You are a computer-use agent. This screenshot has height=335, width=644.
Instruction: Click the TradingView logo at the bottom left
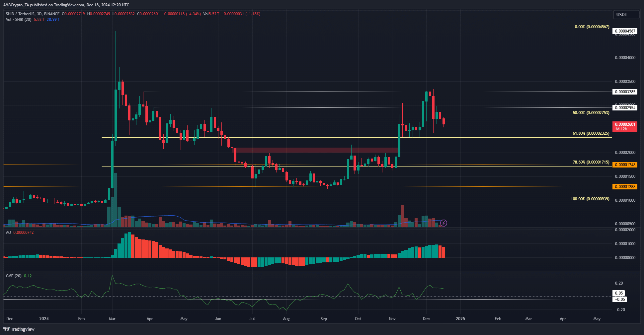[19, 329]
